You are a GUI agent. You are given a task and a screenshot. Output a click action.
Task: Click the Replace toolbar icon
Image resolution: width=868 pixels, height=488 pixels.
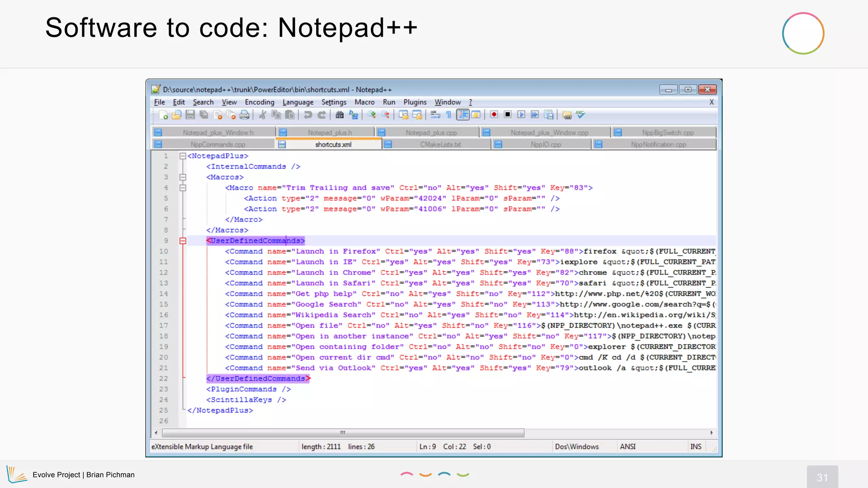353,115
